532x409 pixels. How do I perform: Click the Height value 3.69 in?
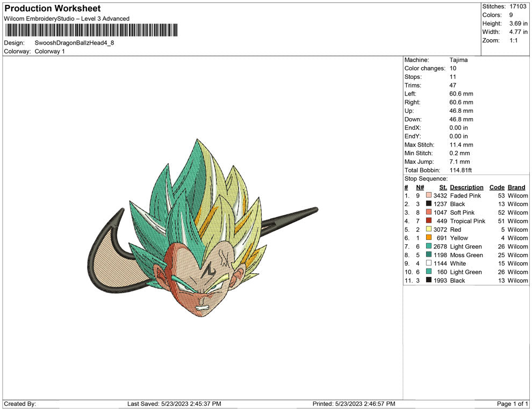[519, 24]
